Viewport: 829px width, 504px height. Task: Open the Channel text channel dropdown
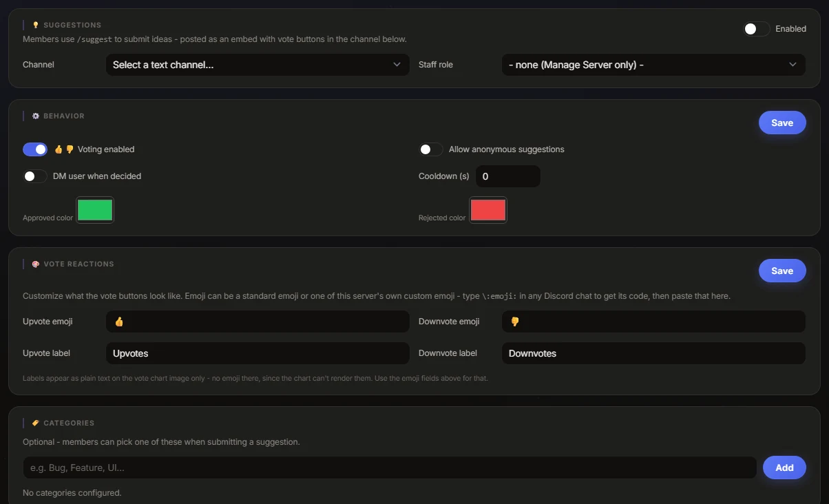[x=257, y=65]
